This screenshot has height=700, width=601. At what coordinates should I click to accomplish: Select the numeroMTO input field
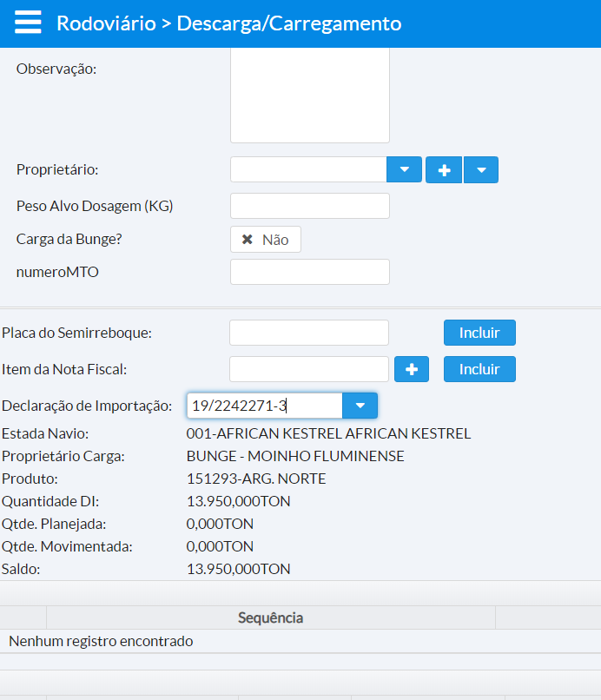tap(309, 272)
